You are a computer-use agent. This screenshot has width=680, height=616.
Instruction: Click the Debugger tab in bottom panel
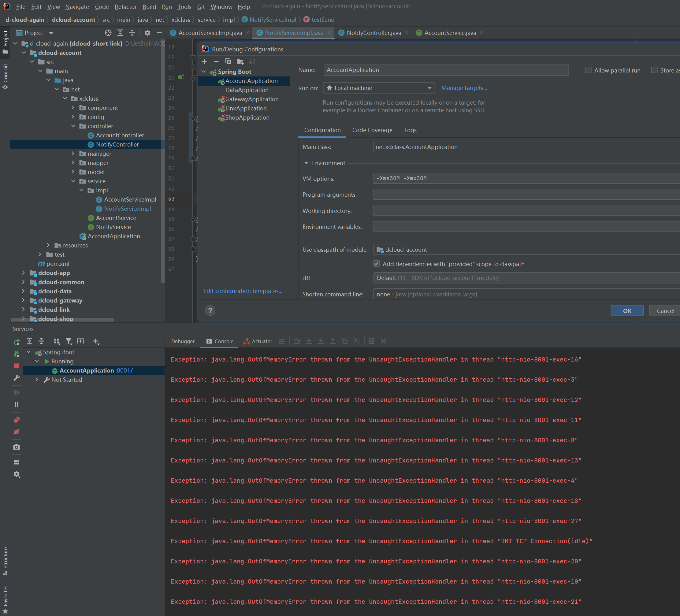(182, 341)
